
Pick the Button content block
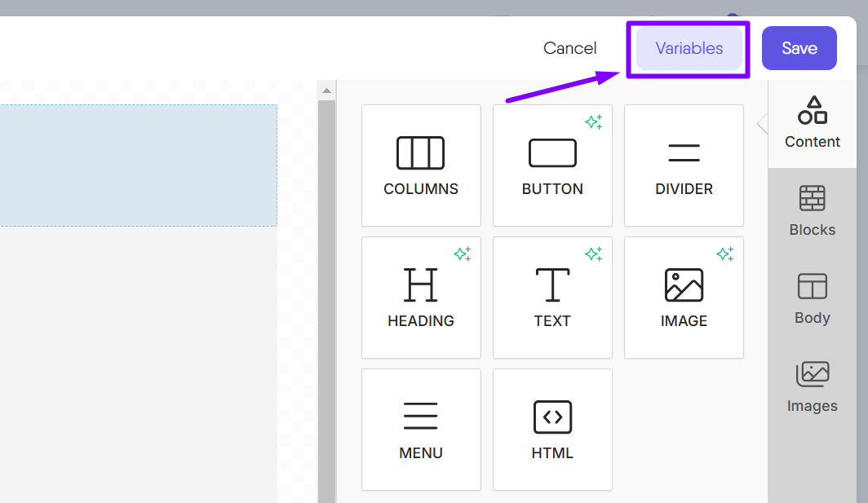tap(552, 165)
